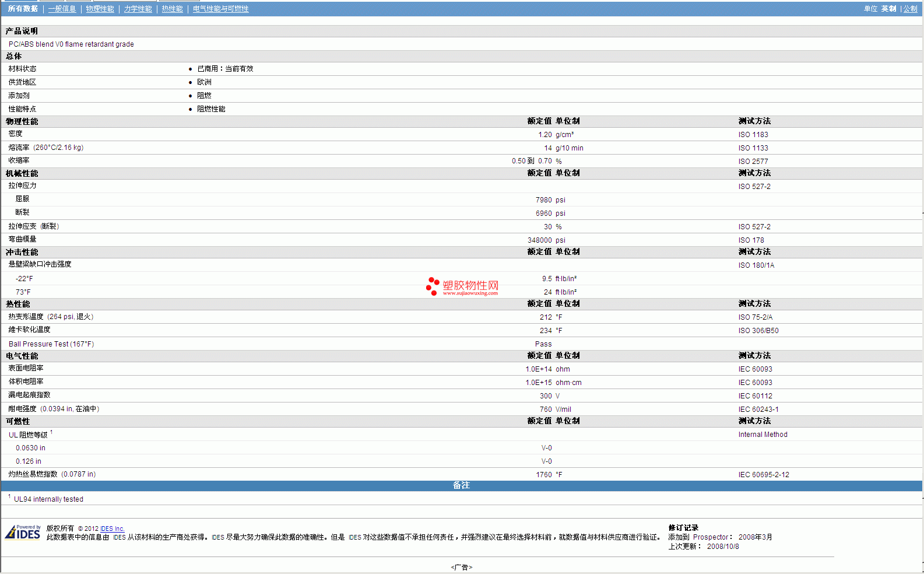Click the 拉伸应变 (断裂) row label
The width and height of the screenshot is (924, 574).
[x=34, y=226]
